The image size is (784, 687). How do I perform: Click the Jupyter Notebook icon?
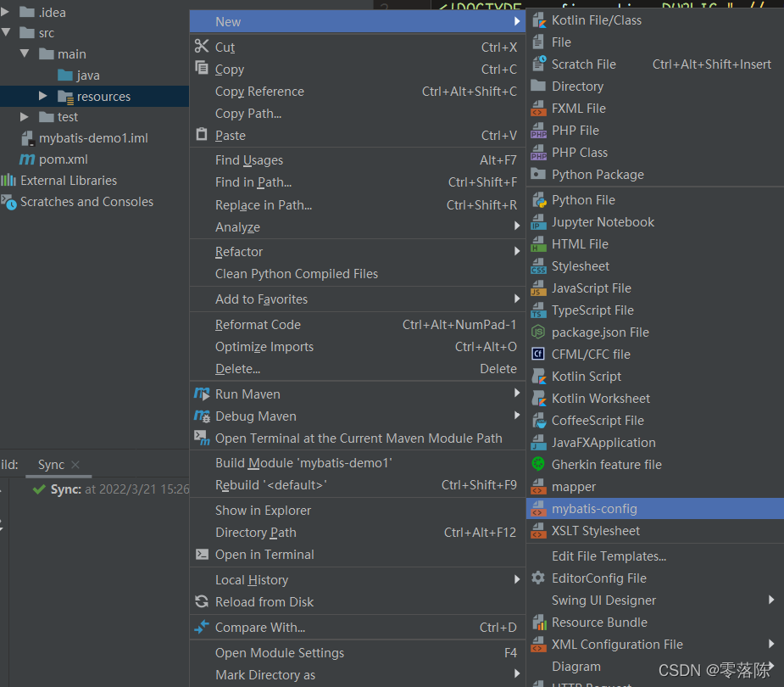coord(538,222)
